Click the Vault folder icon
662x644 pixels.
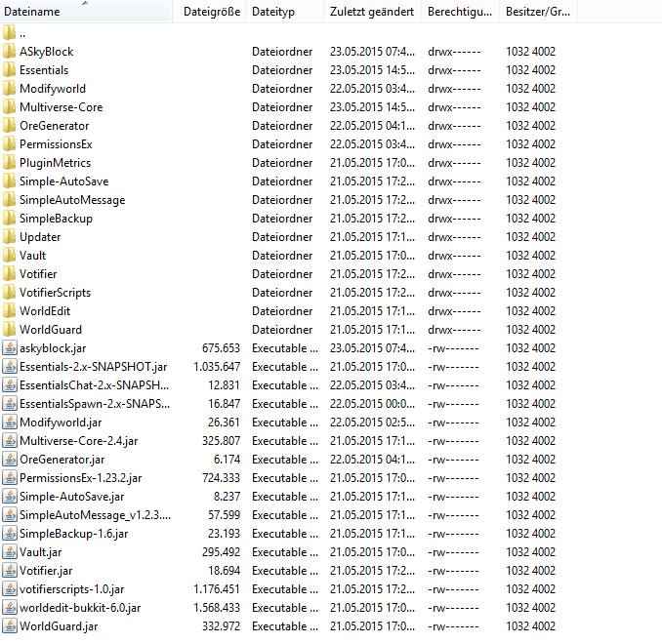[10, 256]
